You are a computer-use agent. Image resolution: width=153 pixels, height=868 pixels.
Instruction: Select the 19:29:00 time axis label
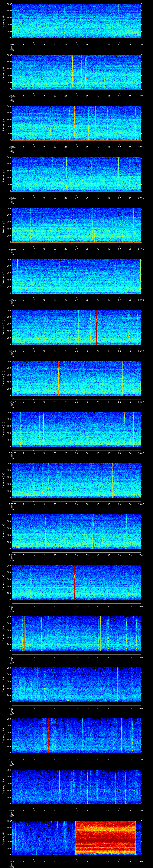[x=12, y=708]
